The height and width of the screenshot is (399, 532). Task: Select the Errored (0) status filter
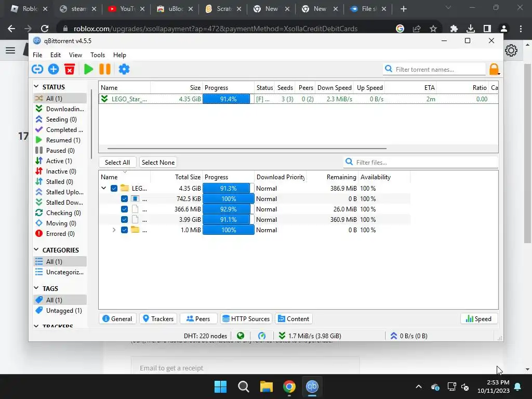click(60, 234)
